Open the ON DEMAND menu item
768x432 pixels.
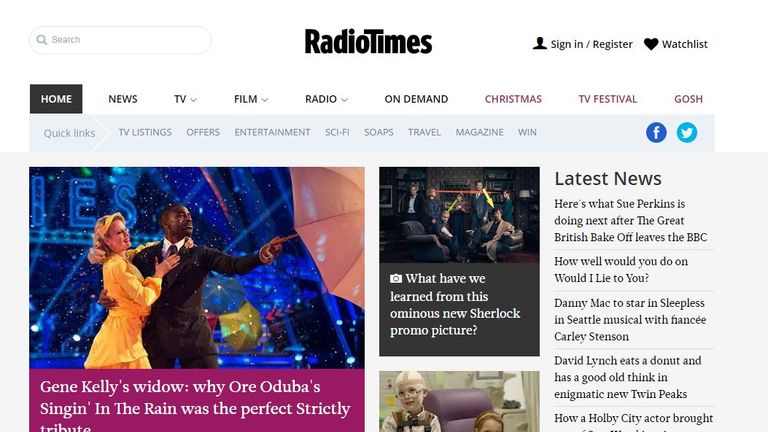click(x=416, y=99)
